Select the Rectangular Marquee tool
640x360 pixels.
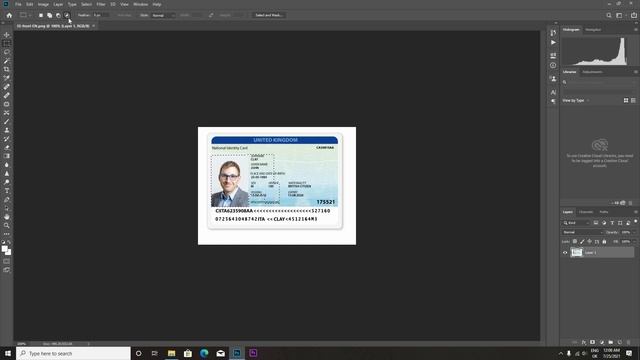coord(7,43)
